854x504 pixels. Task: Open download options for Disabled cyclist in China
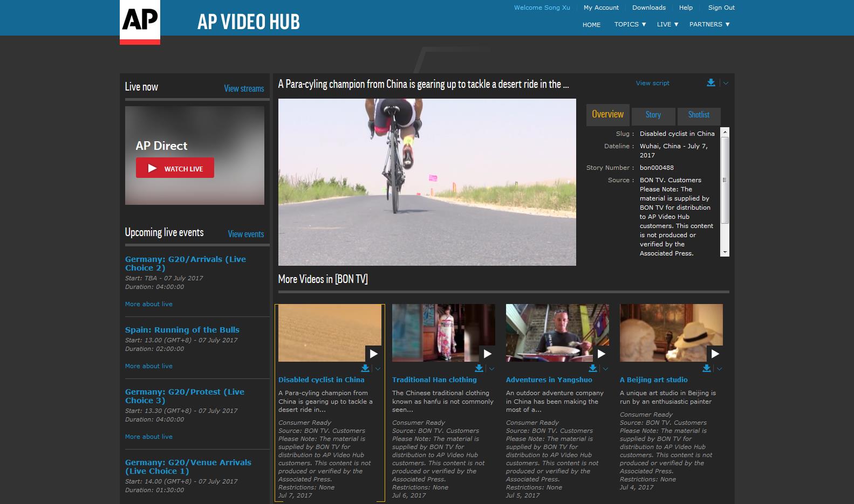pos(378,369)
